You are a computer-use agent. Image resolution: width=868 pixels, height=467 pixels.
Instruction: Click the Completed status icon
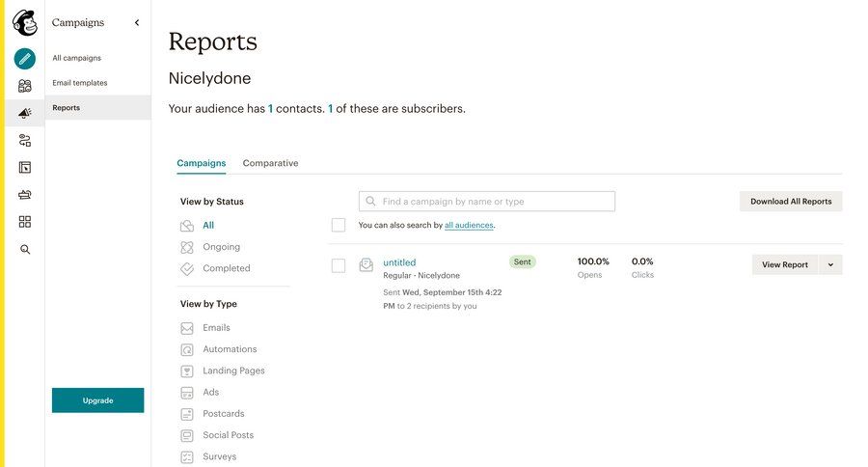(x=187, y=268)
